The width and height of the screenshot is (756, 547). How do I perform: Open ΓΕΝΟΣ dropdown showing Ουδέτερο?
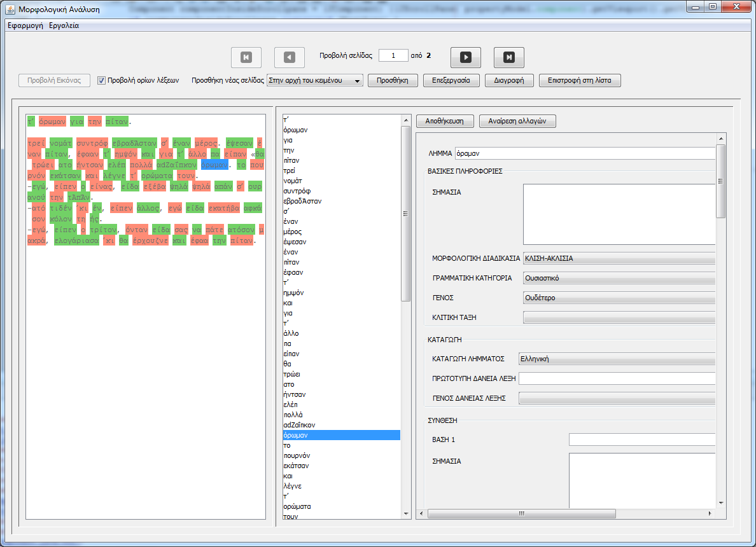tap(619, 298)
